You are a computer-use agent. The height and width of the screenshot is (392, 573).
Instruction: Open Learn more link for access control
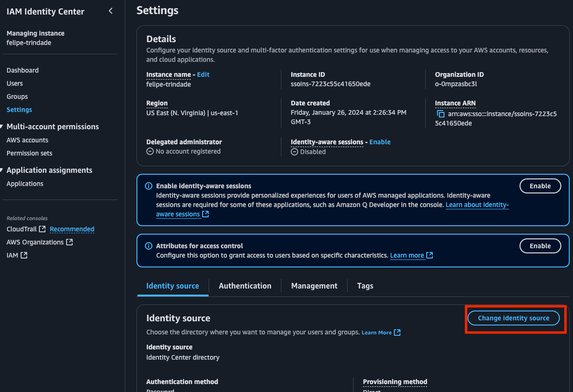pos(407,255)
